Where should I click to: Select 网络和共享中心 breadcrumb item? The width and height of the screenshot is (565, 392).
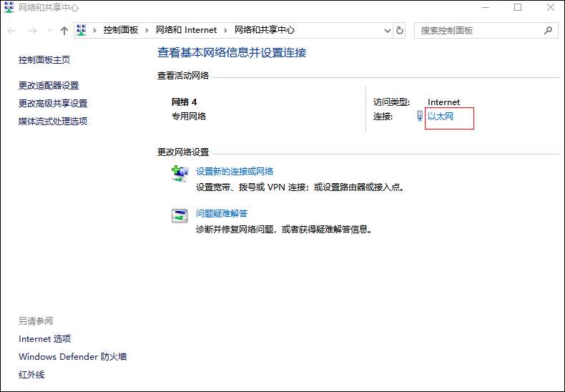pos(265,30)
